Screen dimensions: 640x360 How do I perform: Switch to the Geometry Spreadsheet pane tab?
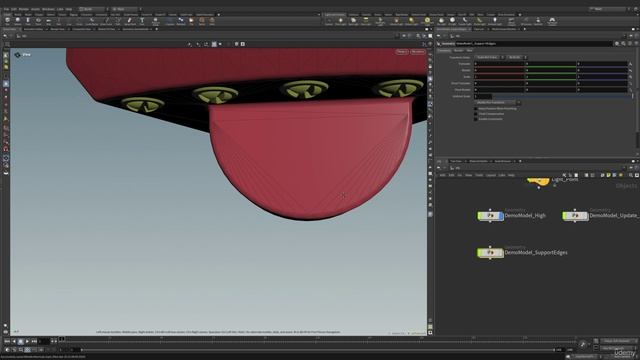[136, 29]
